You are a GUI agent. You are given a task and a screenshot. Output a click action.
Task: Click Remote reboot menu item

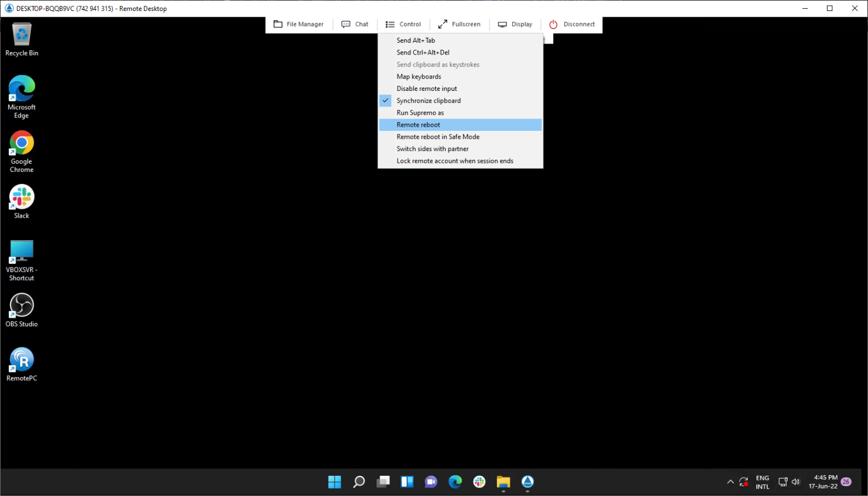(461, 125)
